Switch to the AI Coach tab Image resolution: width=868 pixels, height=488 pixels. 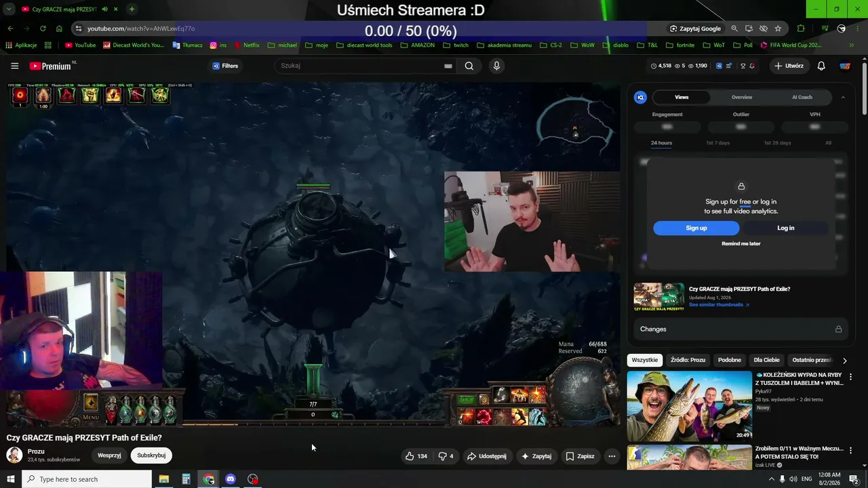coord(802,97)
